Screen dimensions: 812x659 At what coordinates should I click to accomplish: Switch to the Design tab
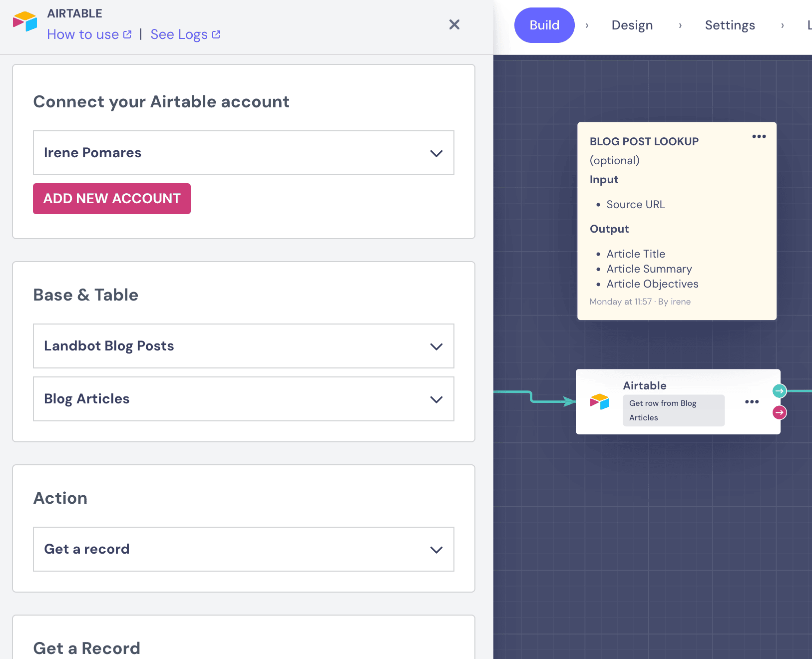632,25
